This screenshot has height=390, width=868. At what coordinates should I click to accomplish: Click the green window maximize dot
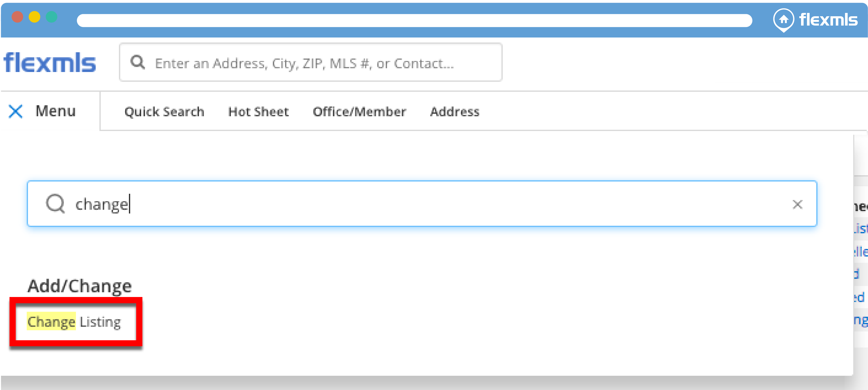tap(51, 17)
